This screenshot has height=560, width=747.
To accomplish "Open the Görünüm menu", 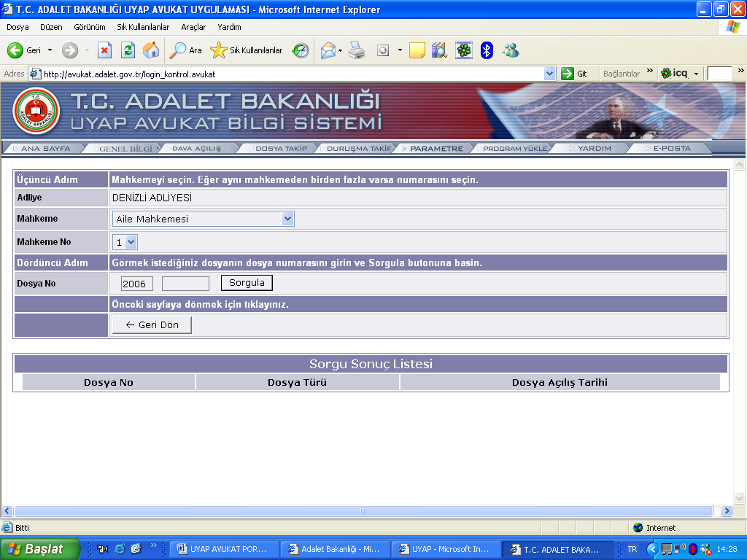I will [x=90, y=27].
